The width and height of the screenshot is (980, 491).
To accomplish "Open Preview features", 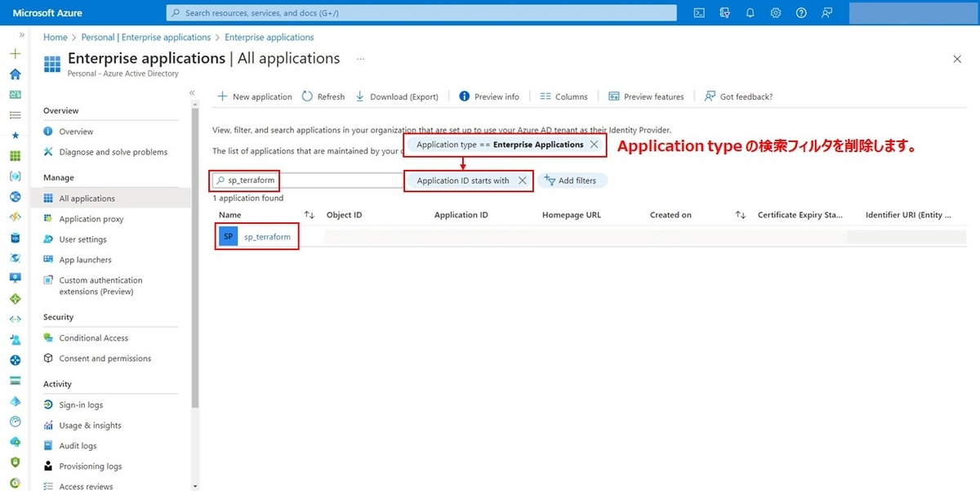I will 646,96.
